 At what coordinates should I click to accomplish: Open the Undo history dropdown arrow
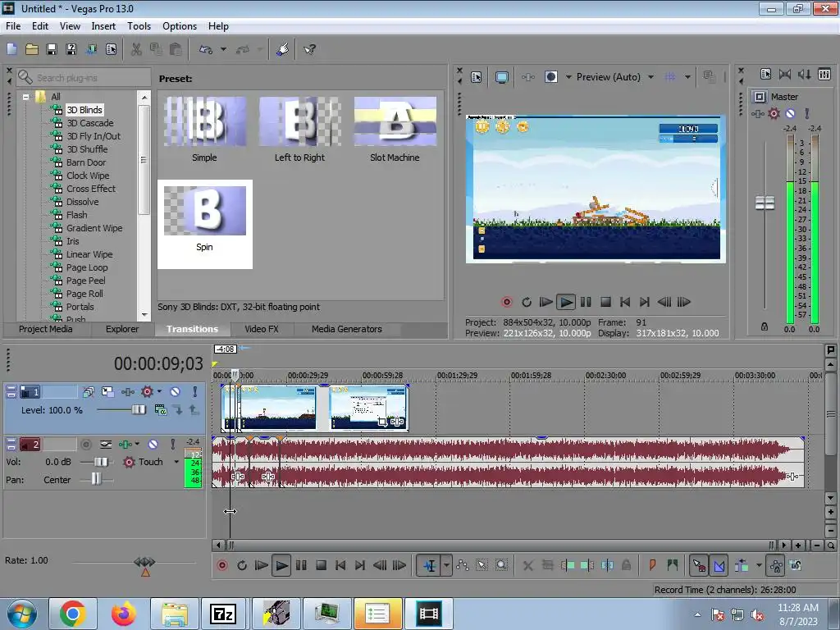click(x=223, y=49)
